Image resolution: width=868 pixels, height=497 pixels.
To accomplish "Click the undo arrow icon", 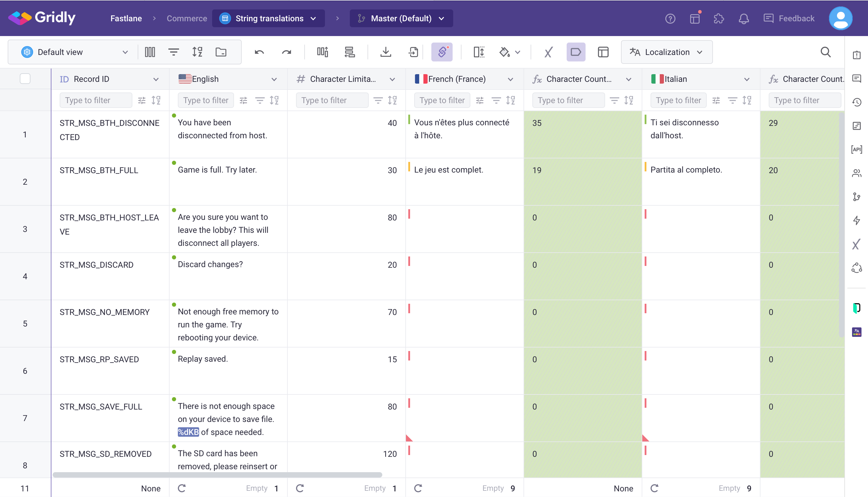I will pos(259,52).
